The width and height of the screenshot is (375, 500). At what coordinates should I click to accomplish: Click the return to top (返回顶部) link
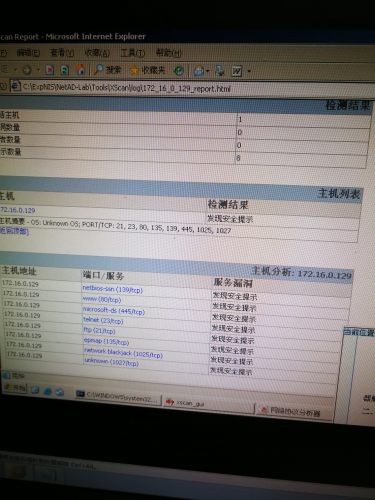(x=14, y=231)
